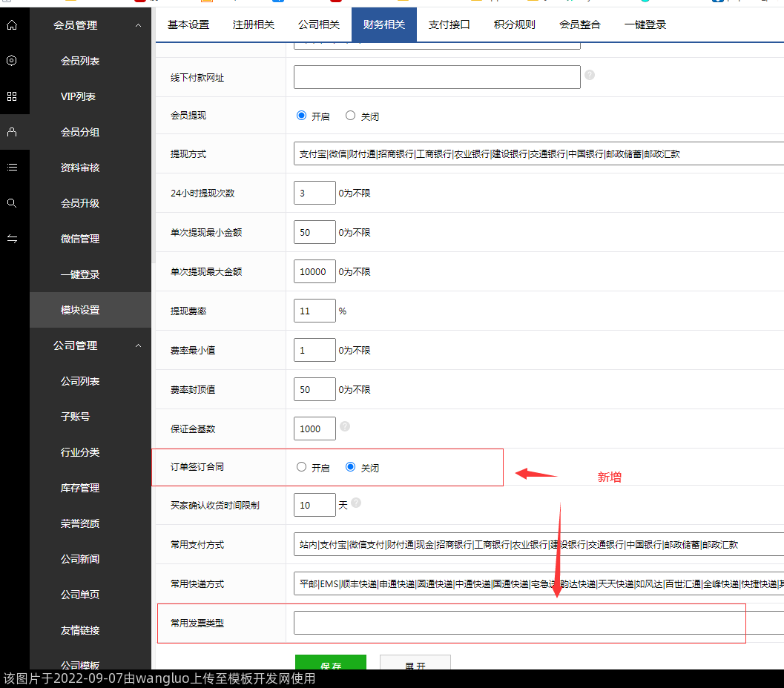Screen dimensions: 784x688
Task: Select the member person icon in rail
Action: [x=12, y=132]
